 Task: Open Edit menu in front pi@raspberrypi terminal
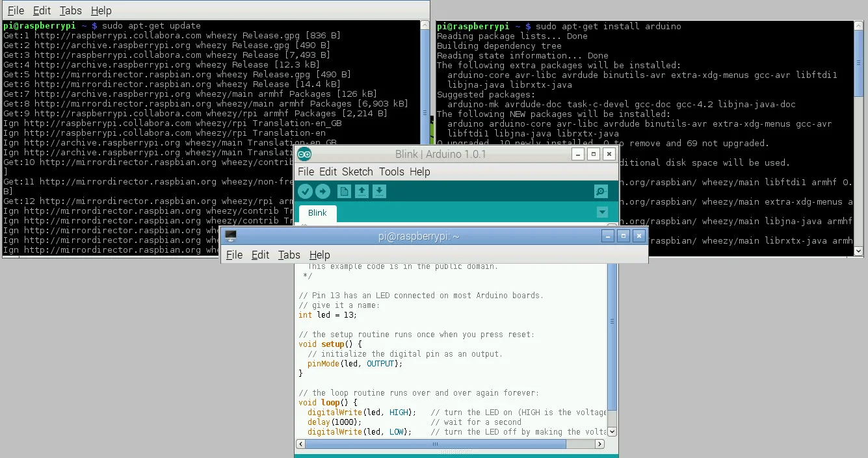point(260,255)
